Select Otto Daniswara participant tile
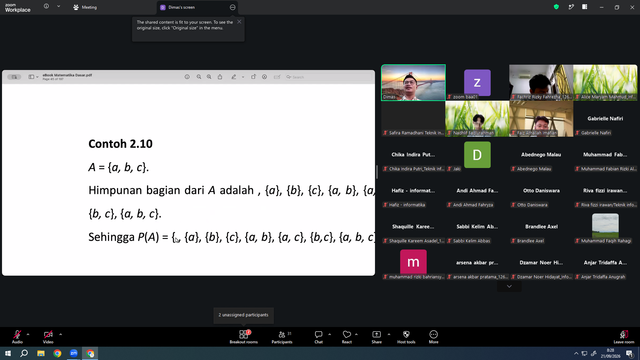The image size is (640, 360). click(x=541, y=191)
